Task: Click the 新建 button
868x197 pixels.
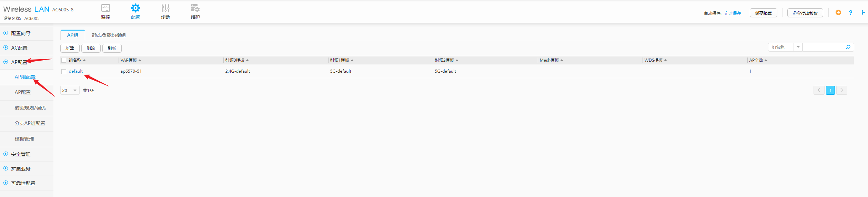Action: (70, 48)
